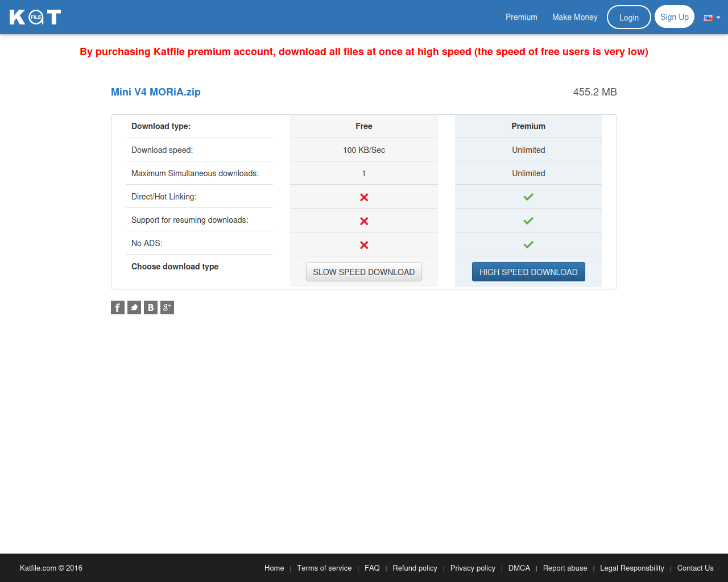Open Refund policy link

(415, 568)
